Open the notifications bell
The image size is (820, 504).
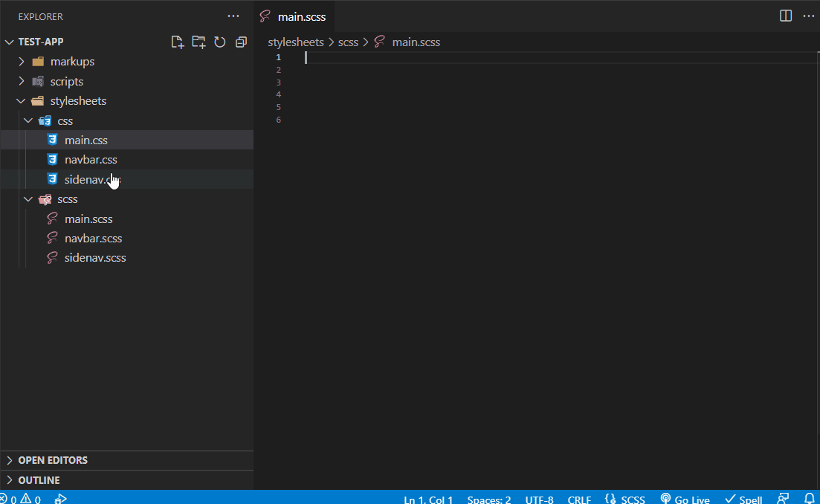[x=809, y=499]
